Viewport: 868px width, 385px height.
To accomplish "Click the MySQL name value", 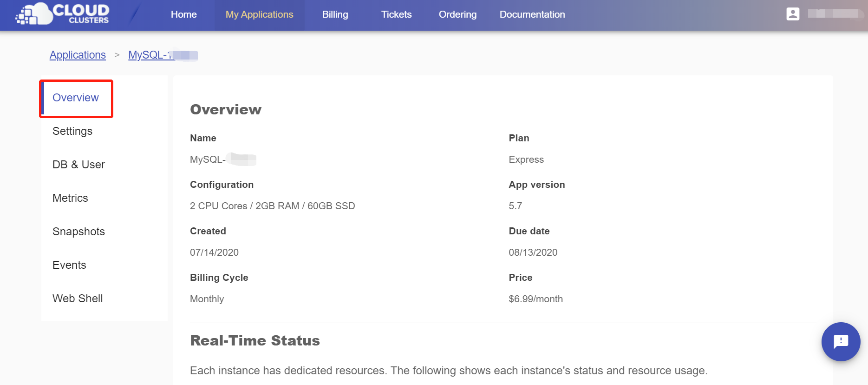I will [223, 159].
